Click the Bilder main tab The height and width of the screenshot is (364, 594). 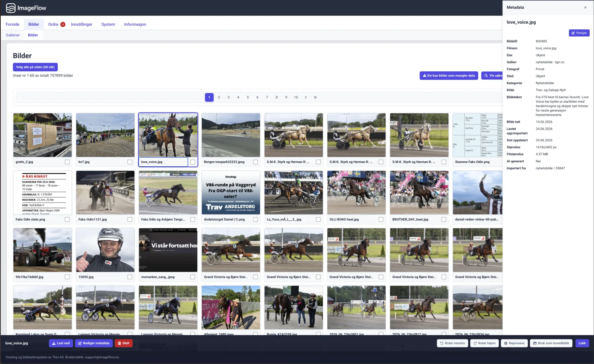click(x=34, y=24)
